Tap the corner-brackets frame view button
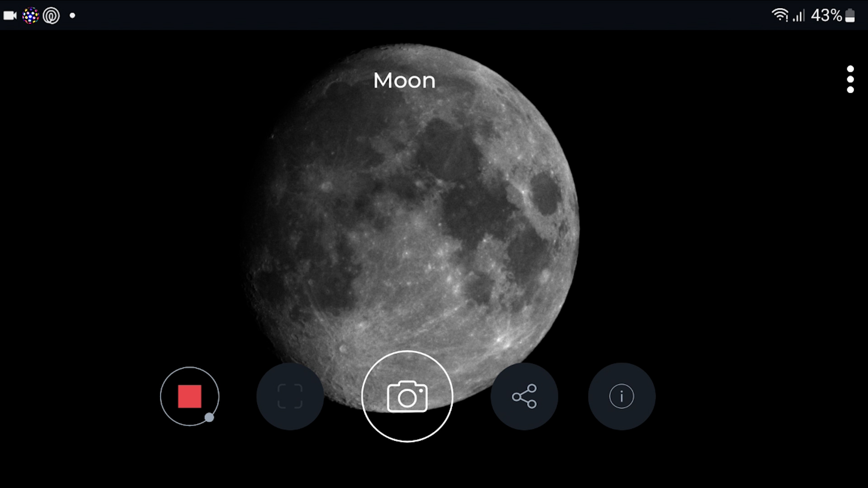Viewport: 868px width, 488px height. pos(290,396)
